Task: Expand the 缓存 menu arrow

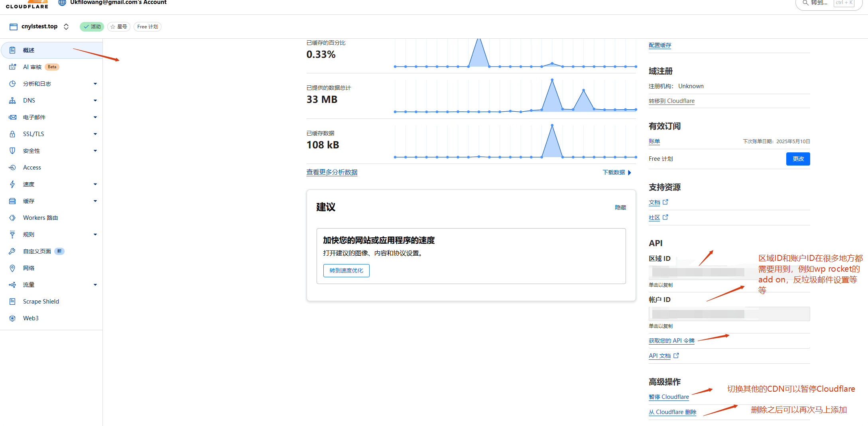Action: [95, 201]
